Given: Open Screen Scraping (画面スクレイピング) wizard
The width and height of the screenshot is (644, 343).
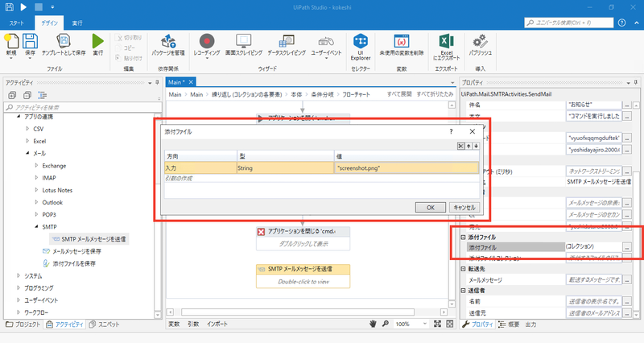Looking at the screenshot, I should click(x=244, y=41).
